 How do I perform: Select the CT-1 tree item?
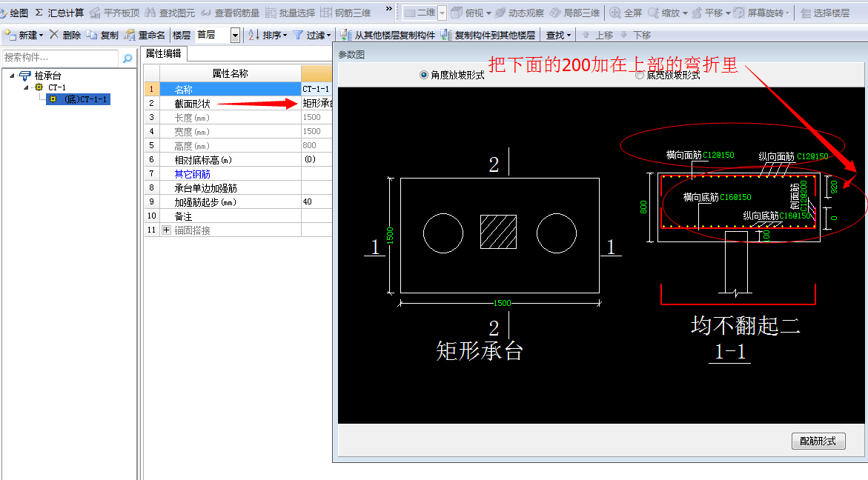(x=56, y=87)
